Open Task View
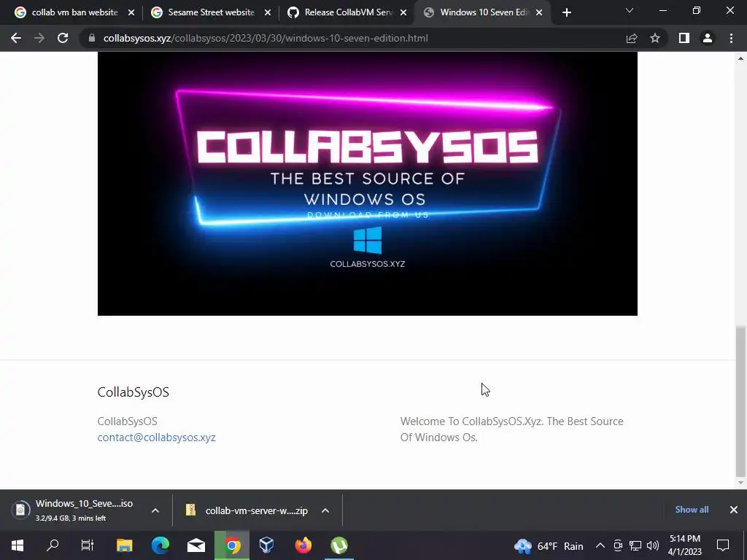The width and height of the screenshot is (747, 560). click(88, 545)
